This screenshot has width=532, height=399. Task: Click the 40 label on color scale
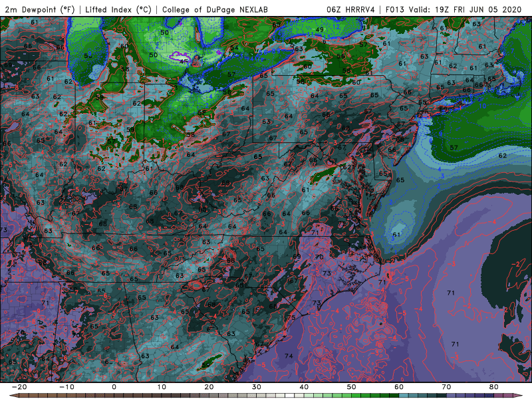(304, 387)
